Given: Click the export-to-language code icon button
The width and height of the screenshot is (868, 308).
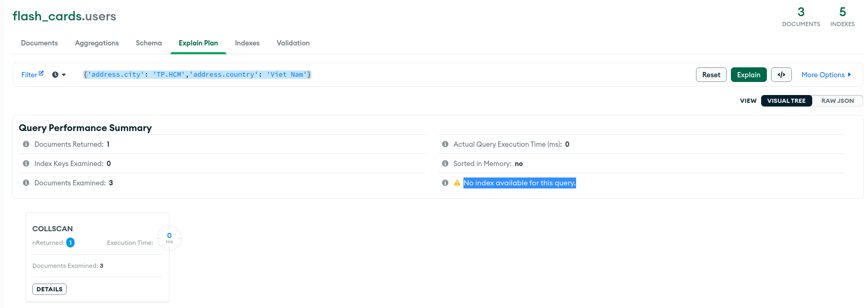Looking at the screenshot, I should 781,75.
